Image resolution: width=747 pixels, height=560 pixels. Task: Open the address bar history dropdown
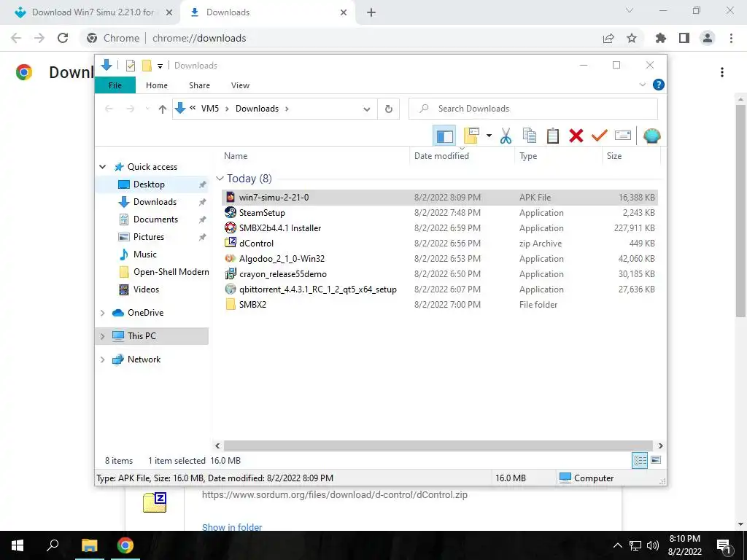coord(367,109)
